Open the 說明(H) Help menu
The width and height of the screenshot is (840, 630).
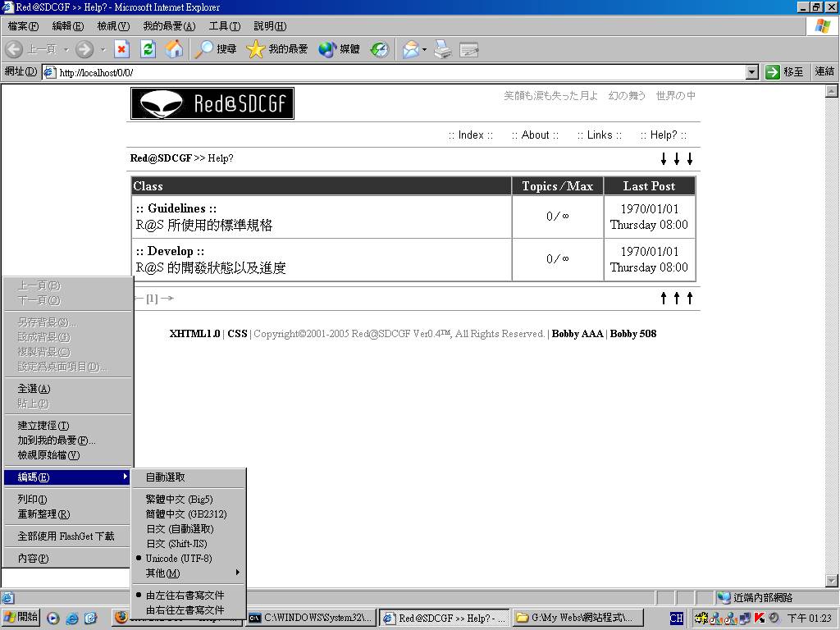(x=270, y=25)
